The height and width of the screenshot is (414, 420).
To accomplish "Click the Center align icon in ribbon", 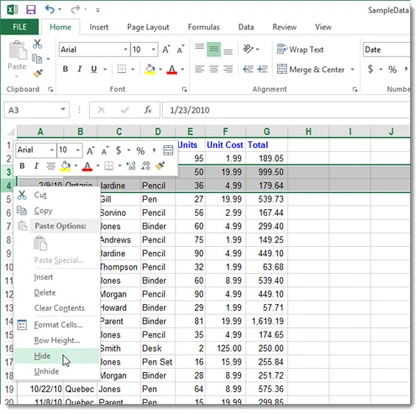I will pyautogui.click(x=214, y=69).
